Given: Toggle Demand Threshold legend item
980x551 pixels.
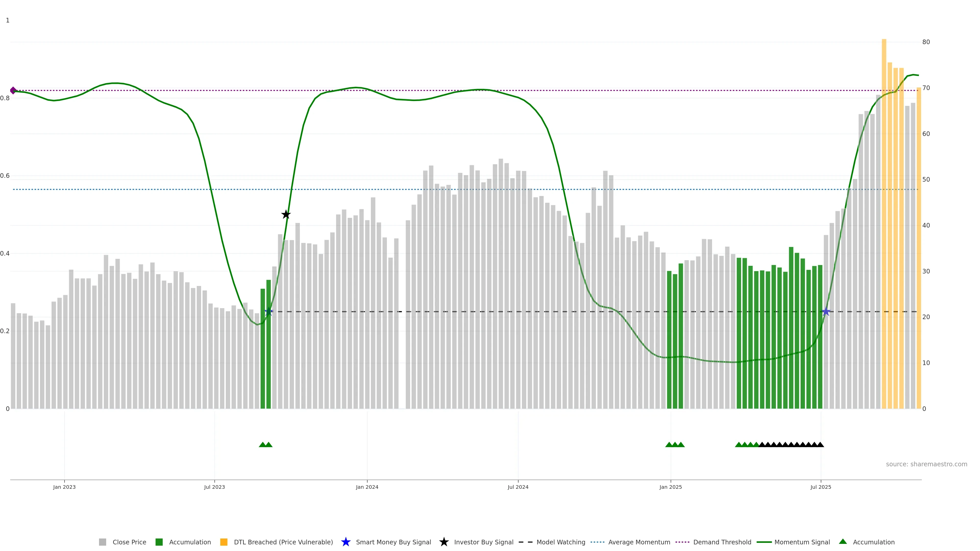Looking at the screenshot, I should (722, 542).
